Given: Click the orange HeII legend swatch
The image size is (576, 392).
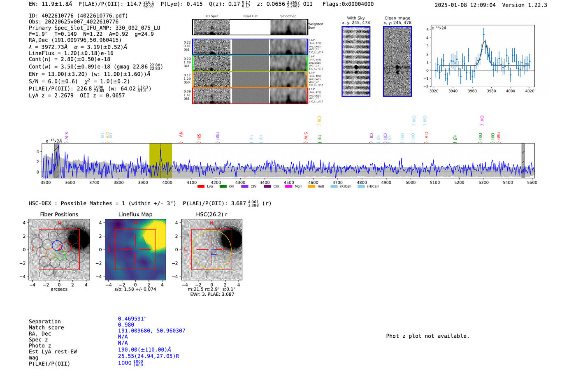Looking at the screenshot, I should point(311,186).
